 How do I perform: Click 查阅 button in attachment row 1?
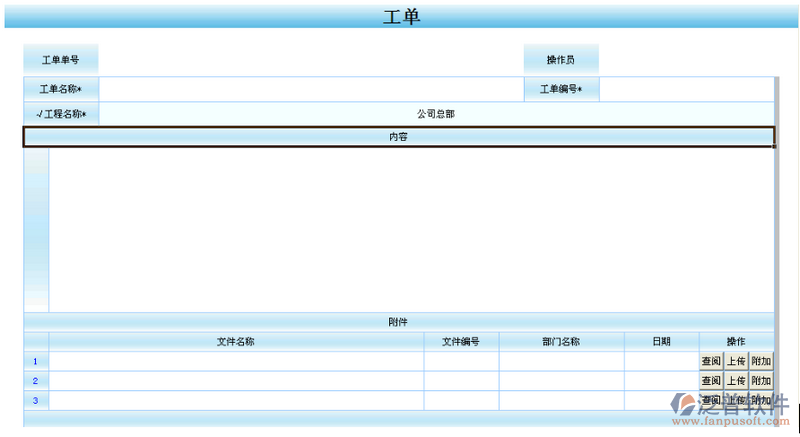(x=711, y=361)
